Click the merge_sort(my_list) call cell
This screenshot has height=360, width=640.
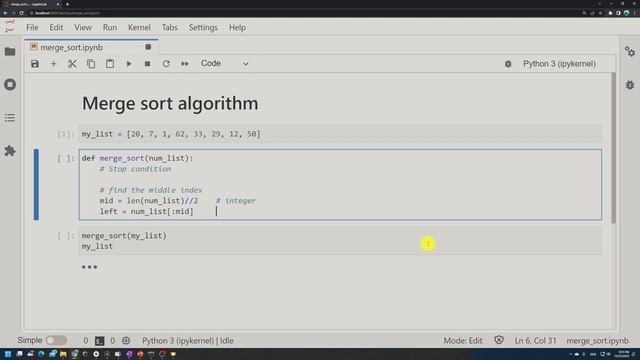point(340,241)
